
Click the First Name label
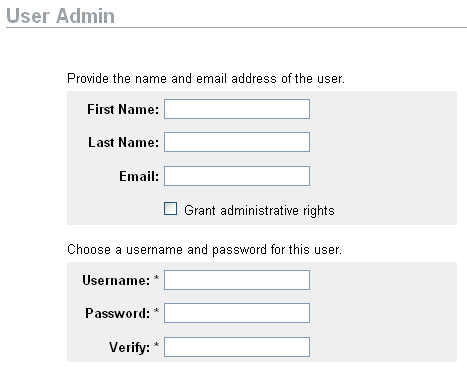point(123,109)
